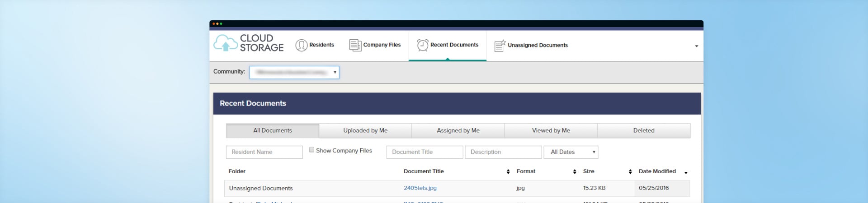Show the Viewed by Me tab
The height and width of the screenshot is (203, 868).
coord(551,130)
